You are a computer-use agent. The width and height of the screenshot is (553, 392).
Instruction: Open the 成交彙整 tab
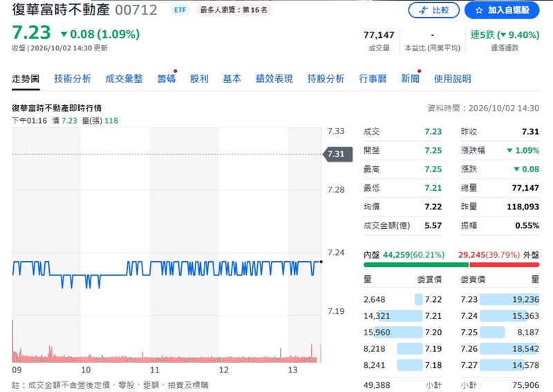[x=124, y=79]
